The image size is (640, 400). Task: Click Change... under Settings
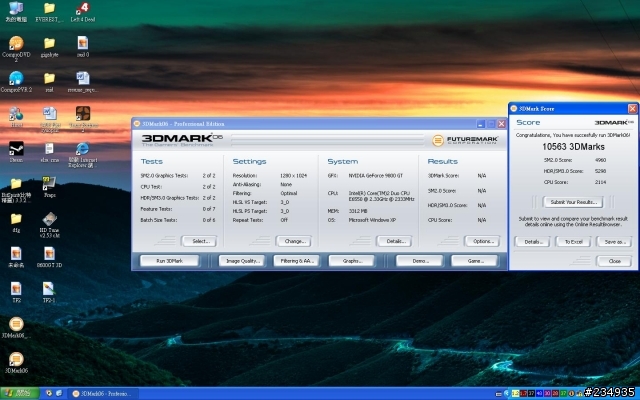click(x=294, y=241)
